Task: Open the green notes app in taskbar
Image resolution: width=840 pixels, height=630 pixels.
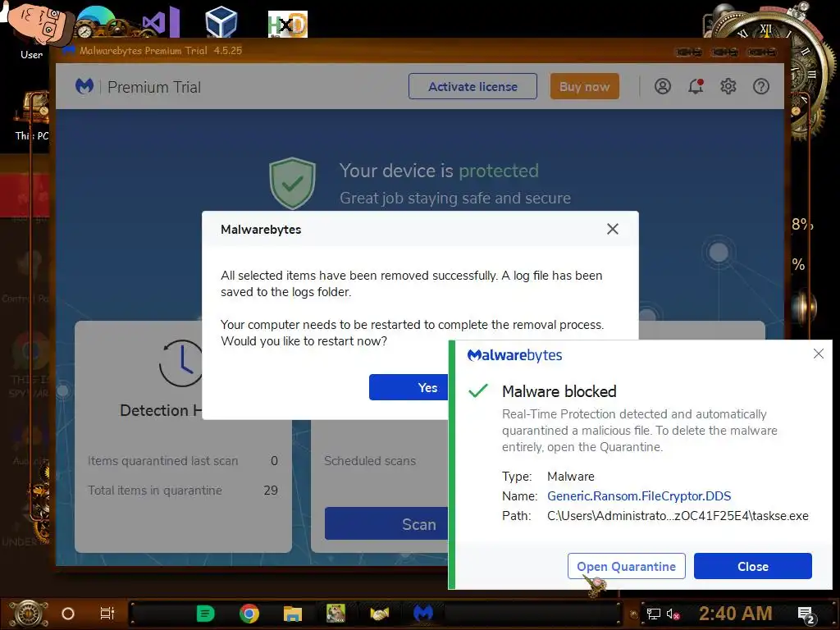Action: point(205,614)
